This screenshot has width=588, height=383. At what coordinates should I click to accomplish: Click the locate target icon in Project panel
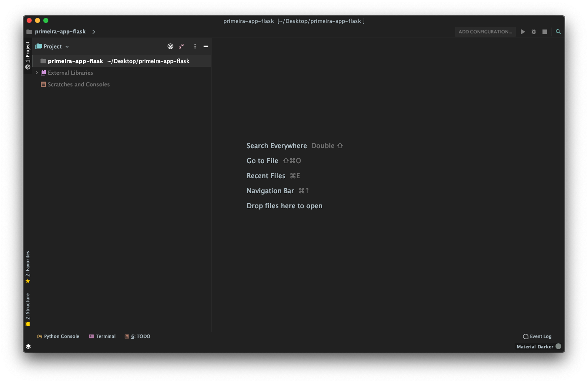[170, 46]
